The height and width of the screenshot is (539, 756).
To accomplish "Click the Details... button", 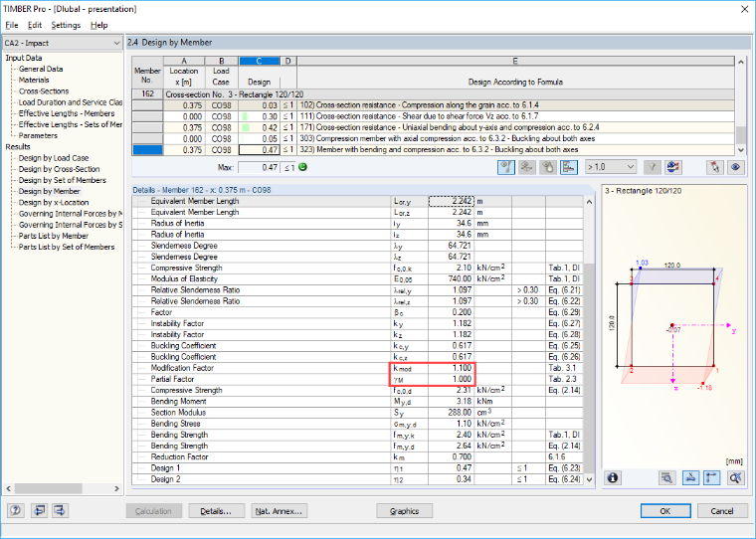I will coord(216,511).
